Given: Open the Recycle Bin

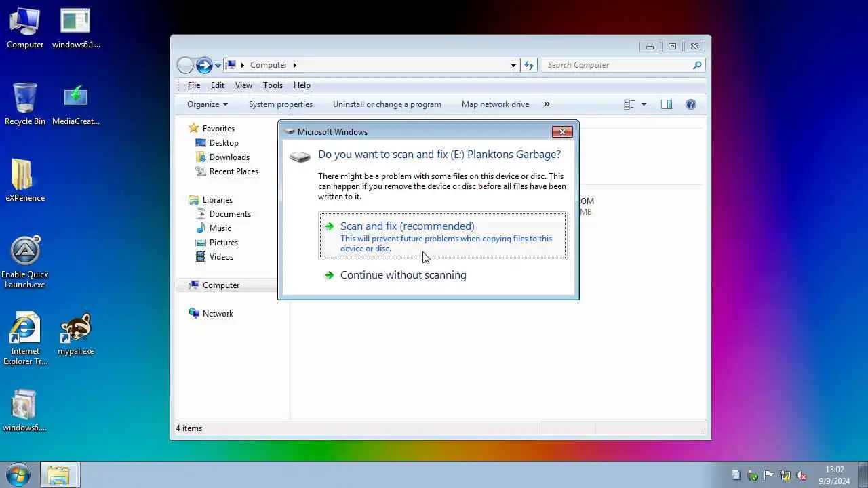Looking at the screenshot, I should point(25,104).
